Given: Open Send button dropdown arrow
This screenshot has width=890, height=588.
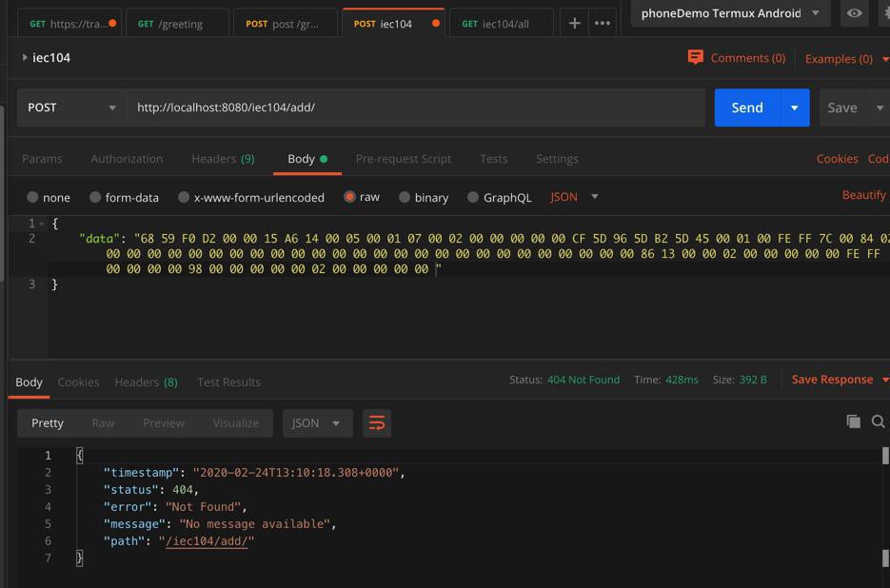Looking at the screenshot, I should tap(794, 108).
